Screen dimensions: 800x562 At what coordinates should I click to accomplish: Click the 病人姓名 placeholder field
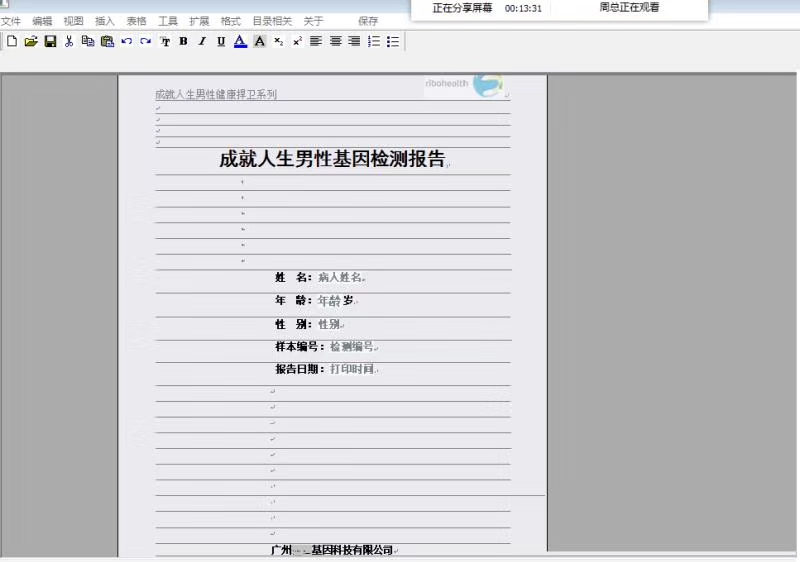tap(340, 277)
